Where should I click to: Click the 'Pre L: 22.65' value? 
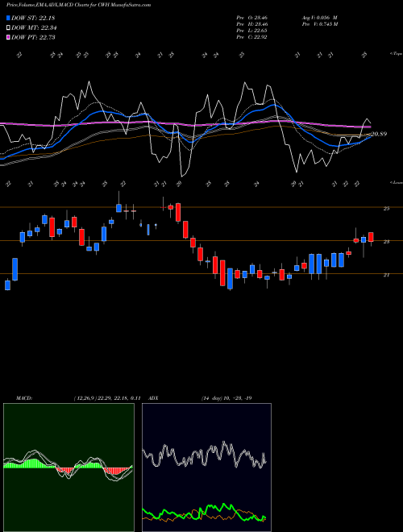click(x=251, y=31)
